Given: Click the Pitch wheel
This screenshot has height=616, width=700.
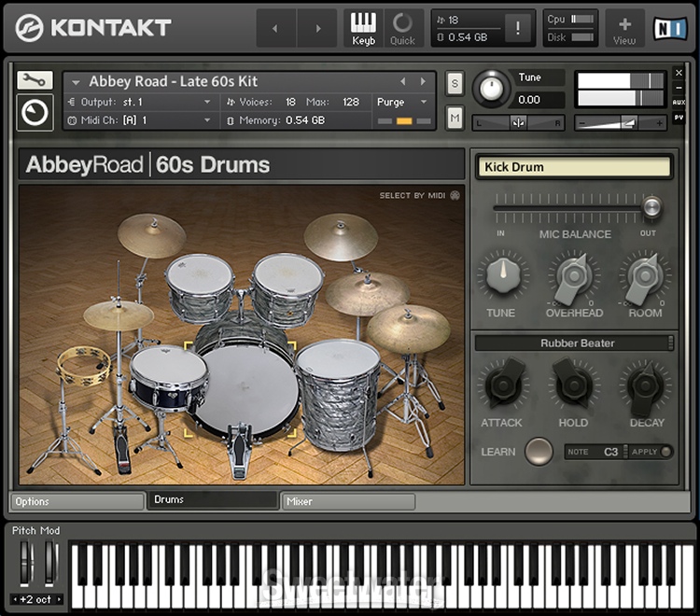Looking at the screenshot, I should (24, 563).
